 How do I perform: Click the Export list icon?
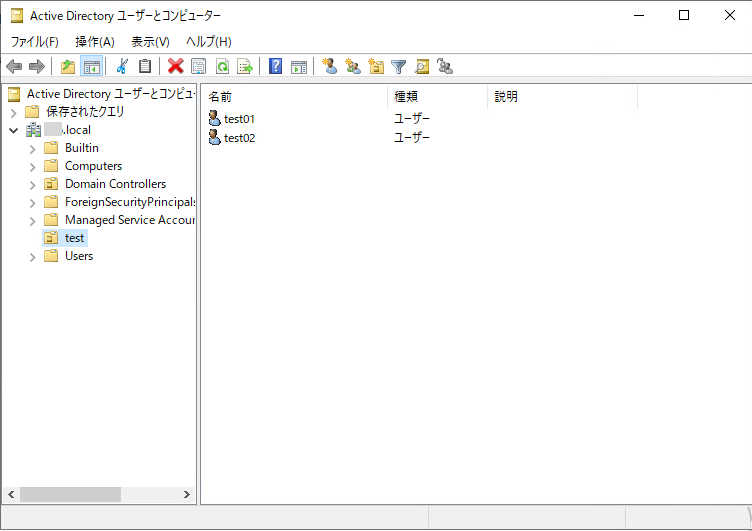pos(245,66)
